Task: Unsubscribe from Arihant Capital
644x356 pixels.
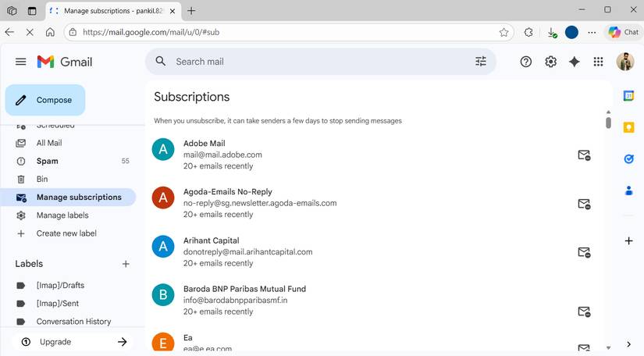Action: tap(584, 252)
